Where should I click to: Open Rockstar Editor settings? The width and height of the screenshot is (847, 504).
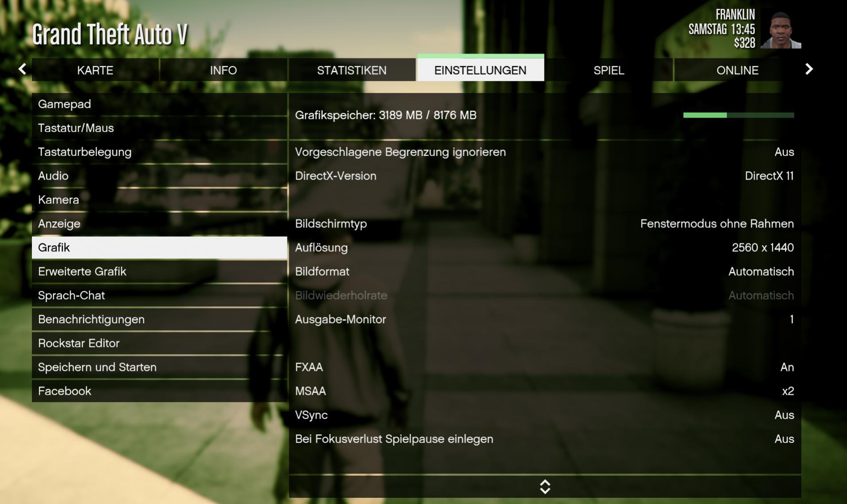pos(160,344)
